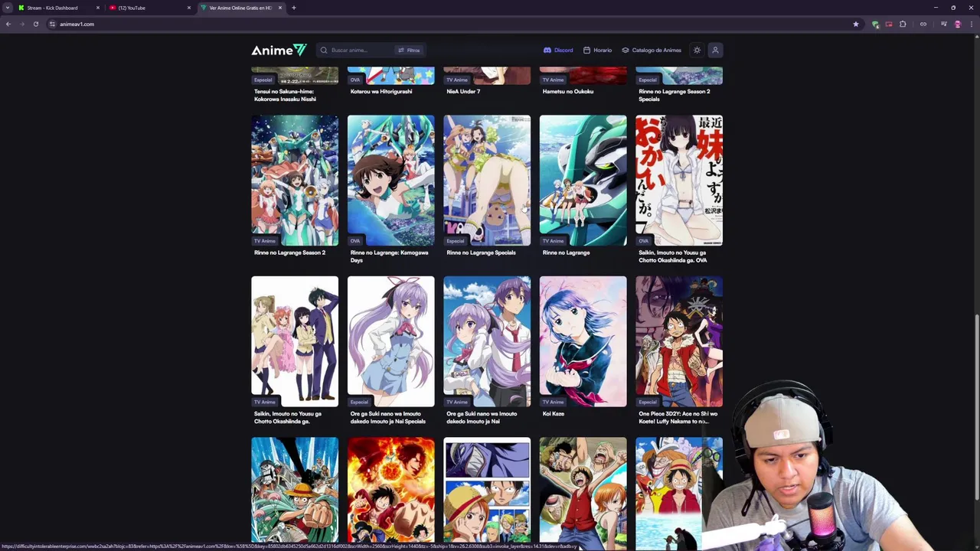Image resolution: width=980 pixels, height=551 pixels.
Task: Open Saikin, Imouto no Yousu TV Anime poster
Action: 295,341
